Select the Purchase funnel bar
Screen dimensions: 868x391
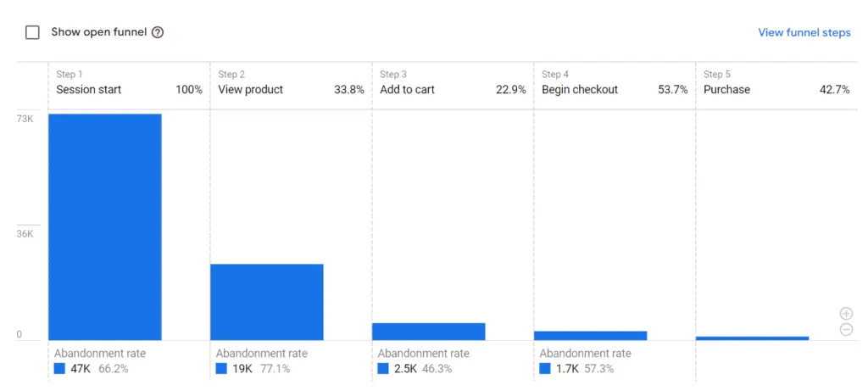pos(753,338)
